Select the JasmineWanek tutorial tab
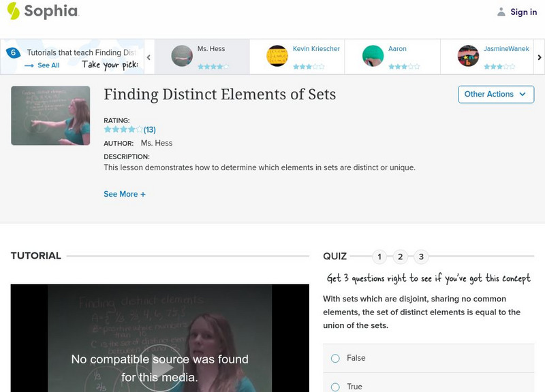 pos(487,56)
